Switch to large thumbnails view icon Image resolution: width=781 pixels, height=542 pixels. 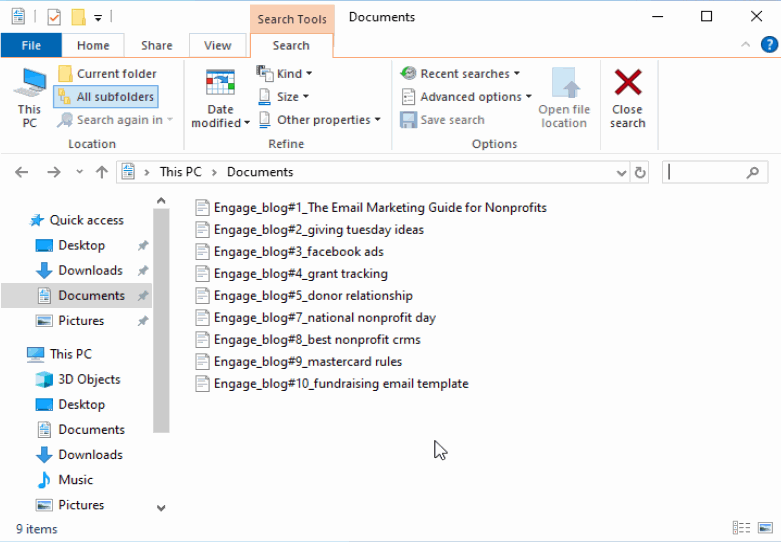click(x=766, y=528)
